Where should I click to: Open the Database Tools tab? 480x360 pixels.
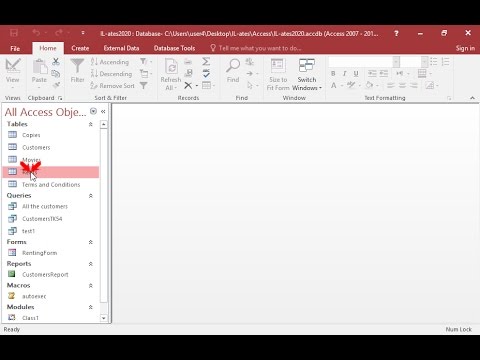tap(174, 48)
